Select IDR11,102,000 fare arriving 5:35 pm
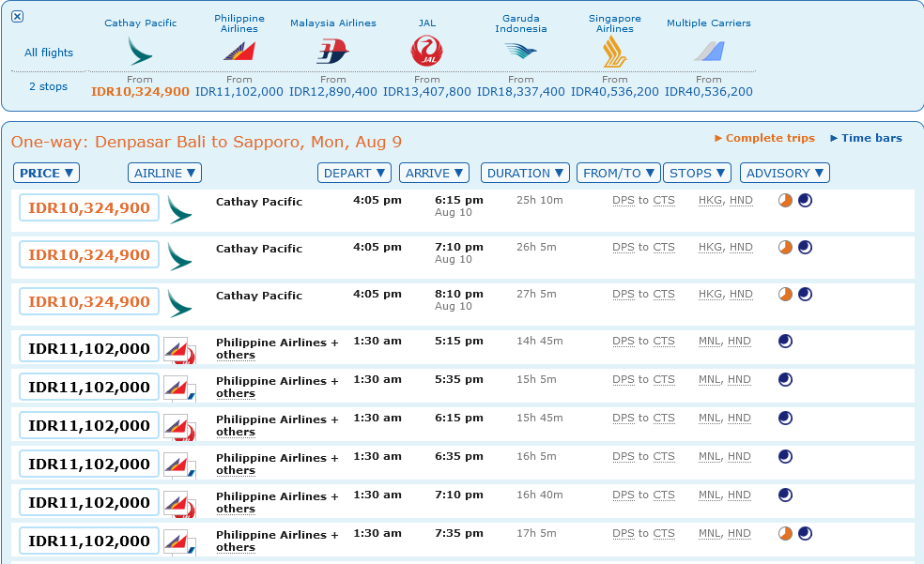Viewport: 924px width, 564px height. tap(89, 387)
